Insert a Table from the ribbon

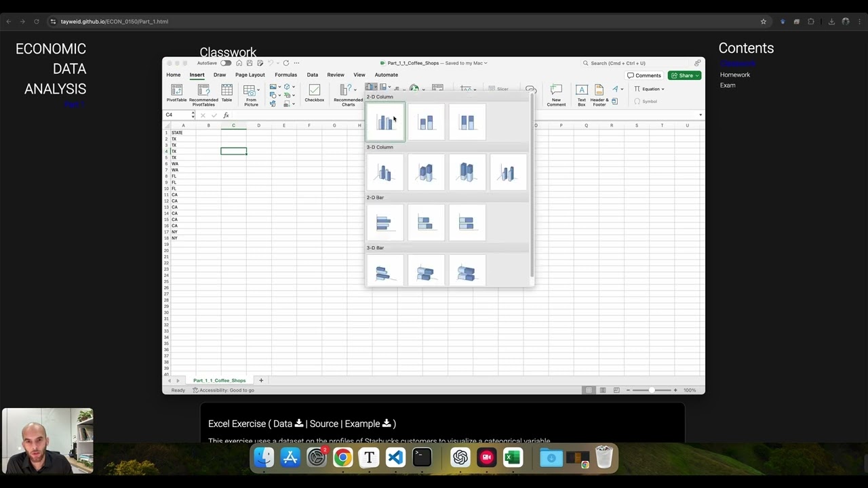coord(226,94)
